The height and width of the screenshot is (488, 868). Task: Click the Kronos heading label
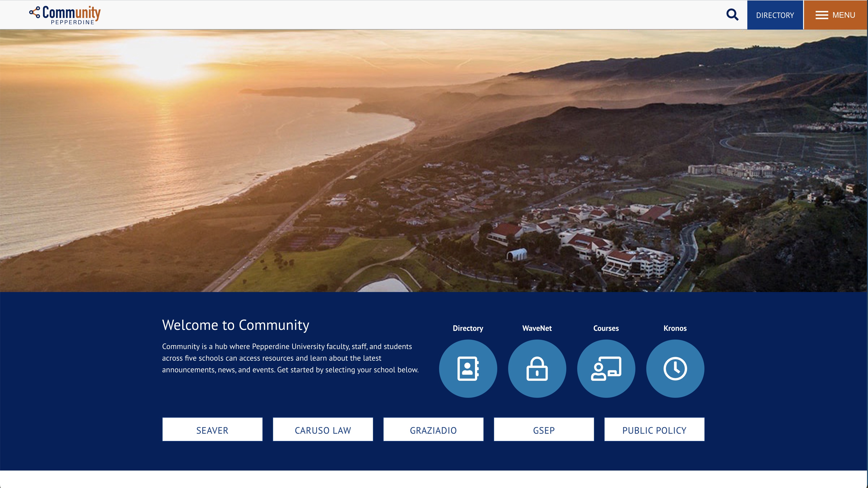[675, 328]
